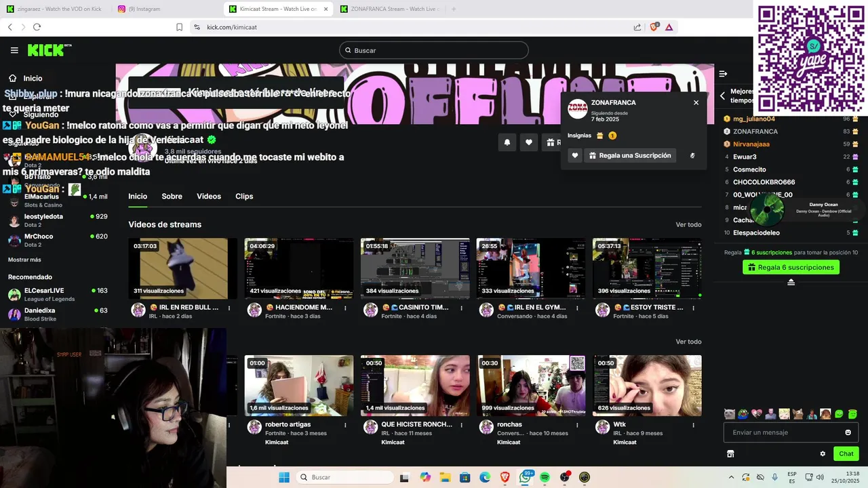The width and height of the screenshot is (868, 488).
Task: Open Daniedixa recommended channel
Action: [x=58, y=314]
